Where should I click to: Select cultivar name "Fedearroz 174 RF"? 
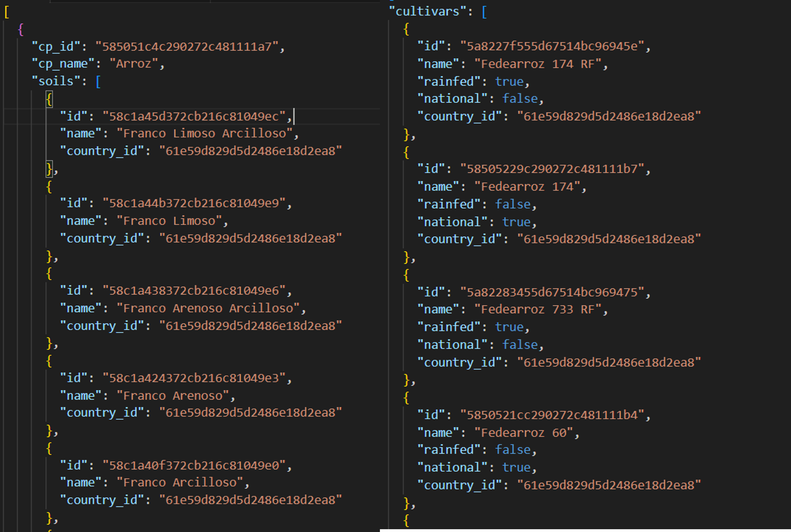[538, 64]
